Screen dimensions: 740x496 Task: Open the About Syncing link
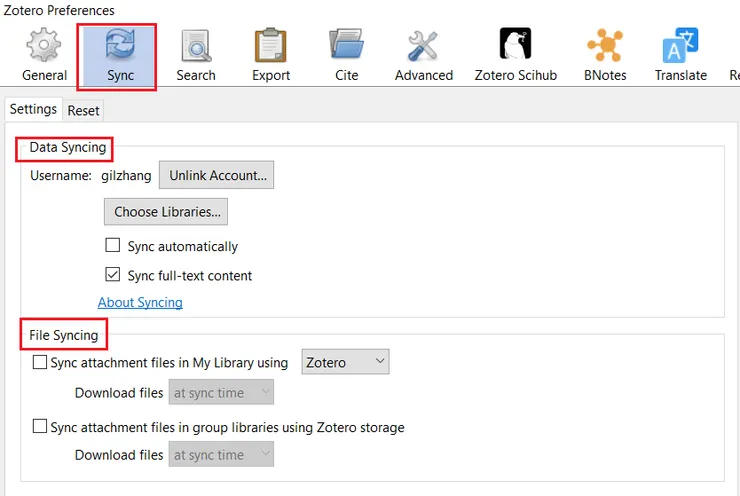pyautogui.click(x=140, y=303)
